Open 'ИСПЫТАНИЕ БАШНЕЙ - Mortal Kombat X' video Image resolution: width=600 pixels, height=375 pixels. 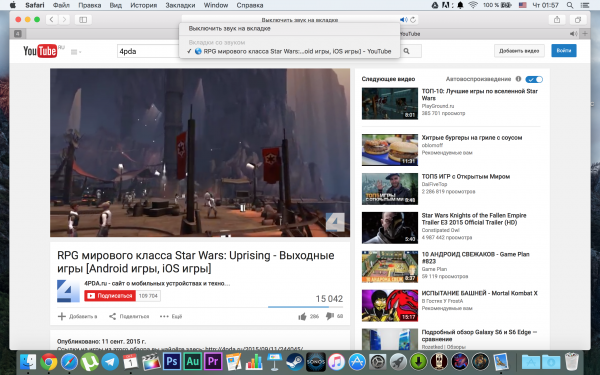pyautogui.click(x=479, y=293)
